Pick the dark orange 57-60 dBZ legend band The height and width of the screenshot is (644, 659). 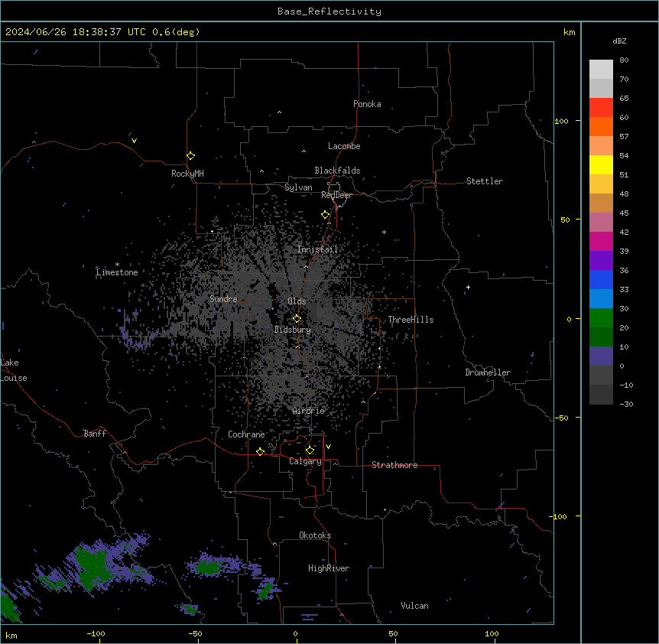pyautogui.click(x=601, y=126)
